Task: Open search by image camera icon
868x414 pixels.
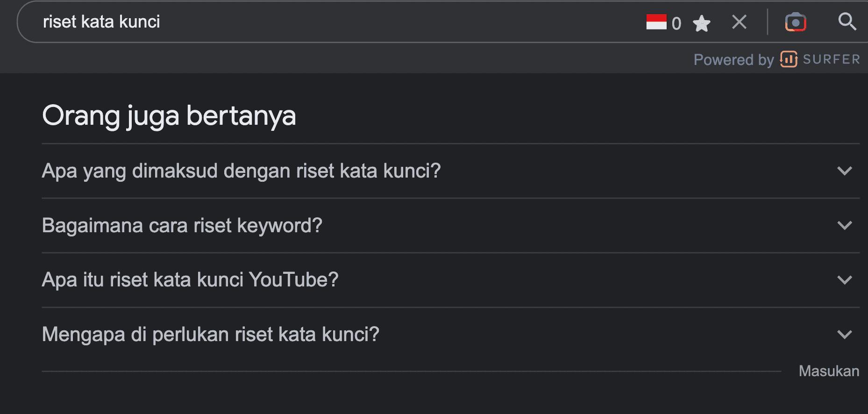Action: click(x=795, y=22)
